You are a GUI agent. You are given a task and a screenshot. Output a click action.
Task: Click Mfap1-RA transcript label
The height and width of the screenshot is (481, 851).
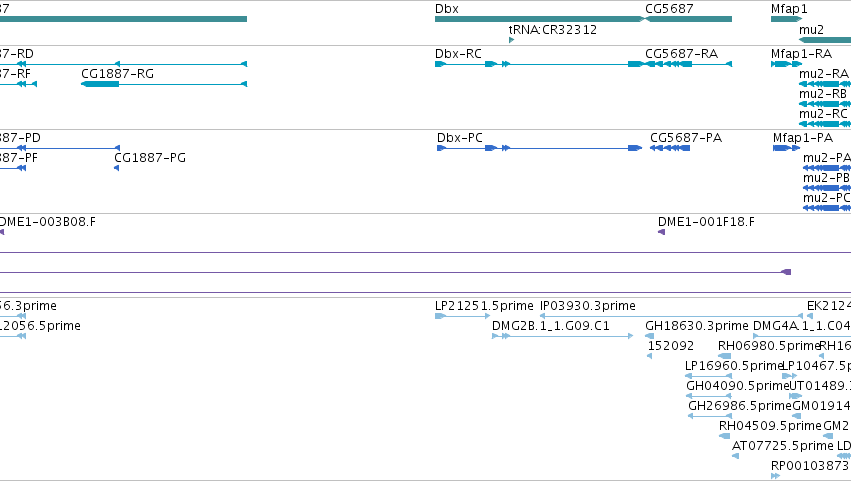click(x=801, y=54)
